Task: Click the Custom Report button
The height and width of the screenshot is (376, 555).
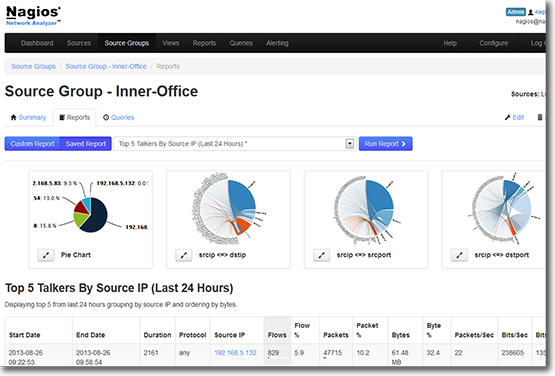Action: (32, 144)
